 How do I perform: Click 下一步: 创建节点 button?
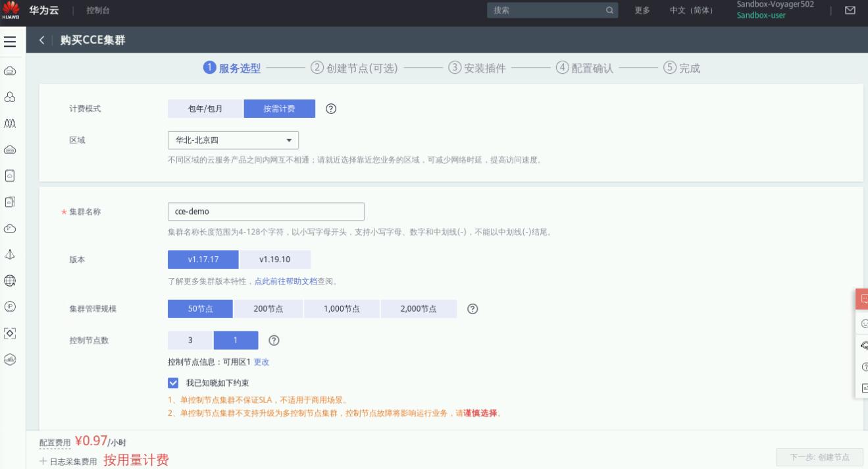coord(819,457)
